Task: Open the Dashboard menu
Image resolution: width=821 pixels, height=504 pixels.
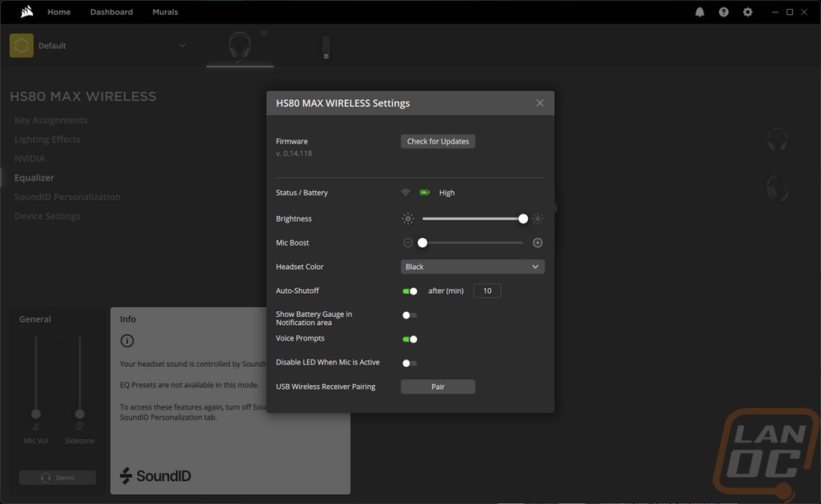Action: tap(112, 12)
